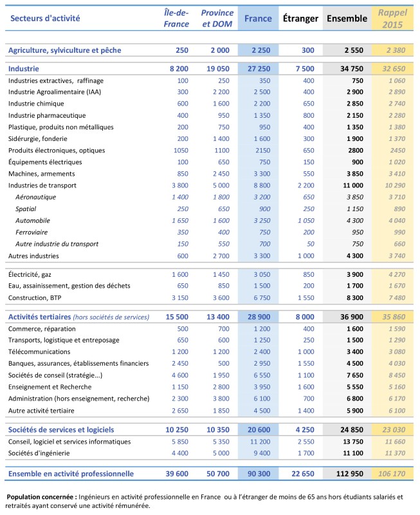This screenshot has width=420, height=515.
Task: Click 'Transports, logistique et entreposage' row label
Action: click(64, 341)
